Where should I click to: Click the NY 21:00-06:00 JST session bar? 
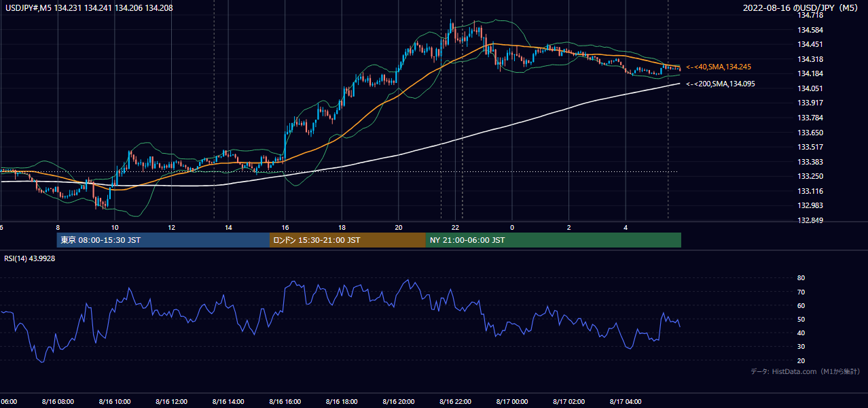point(554,240)
